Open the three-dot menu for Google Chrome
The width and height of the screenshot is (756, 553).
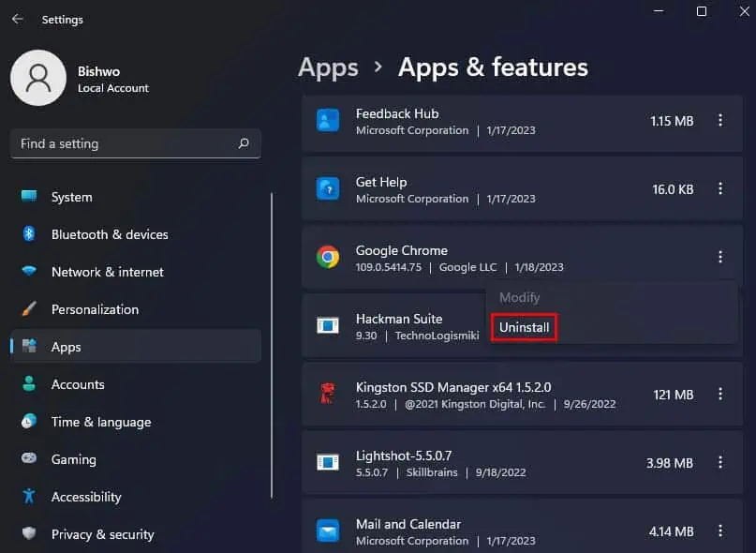click(720, 257)
